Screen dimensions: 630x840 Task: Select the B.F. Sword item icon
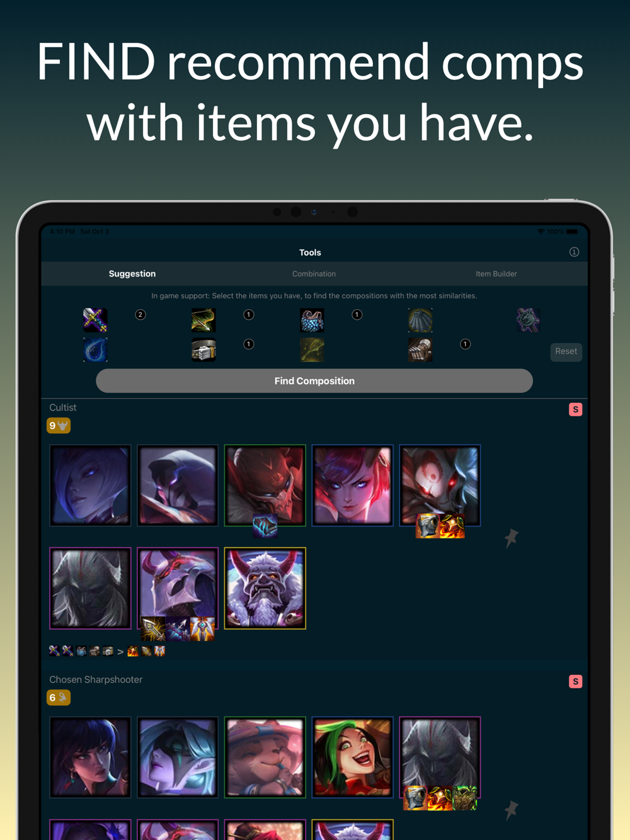95,320
